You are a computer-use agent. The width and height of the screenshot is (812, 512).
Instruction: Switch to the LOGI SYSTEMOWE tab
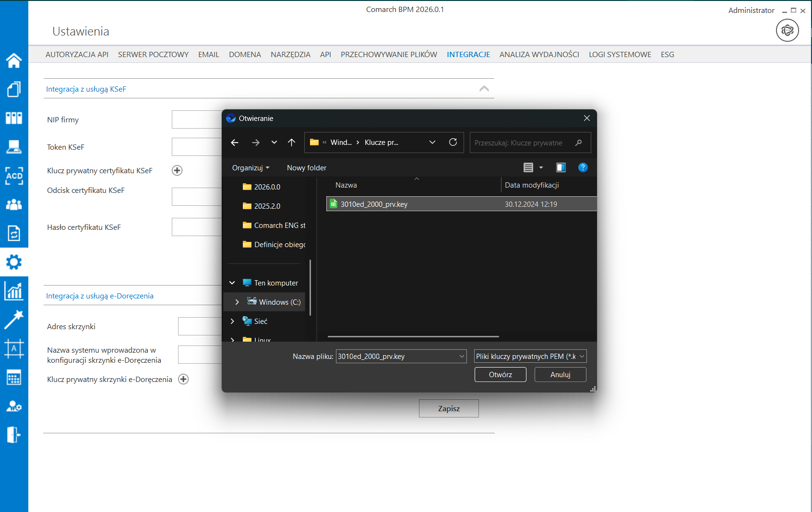click(x=620, y=55)
